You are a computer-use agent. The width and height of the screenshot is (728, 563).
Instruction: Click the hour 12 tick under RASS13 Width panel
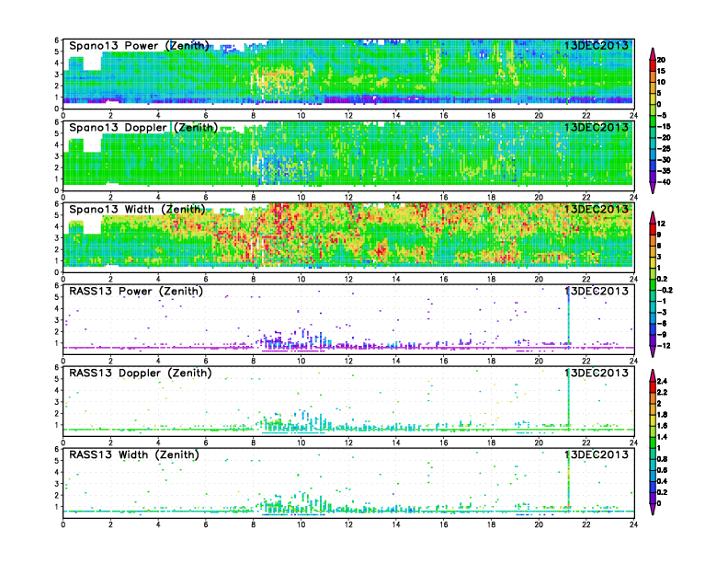coord(348,524)
